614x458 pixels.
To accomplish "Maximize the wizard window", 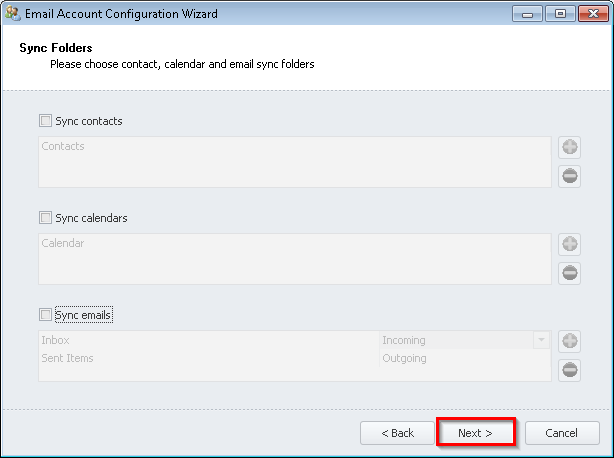I will pyautogui.click(x=560, y=14).
